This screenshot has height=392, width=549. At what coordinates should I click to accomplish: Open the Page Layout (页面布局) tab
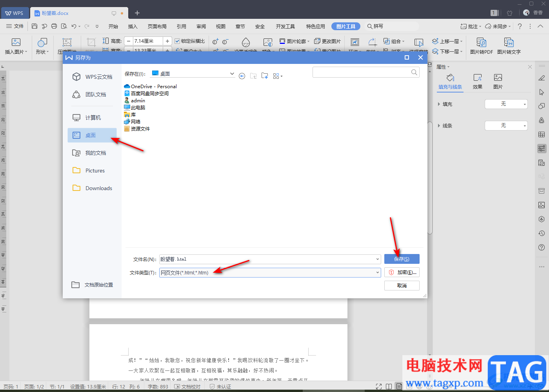[x=157, y=26]
